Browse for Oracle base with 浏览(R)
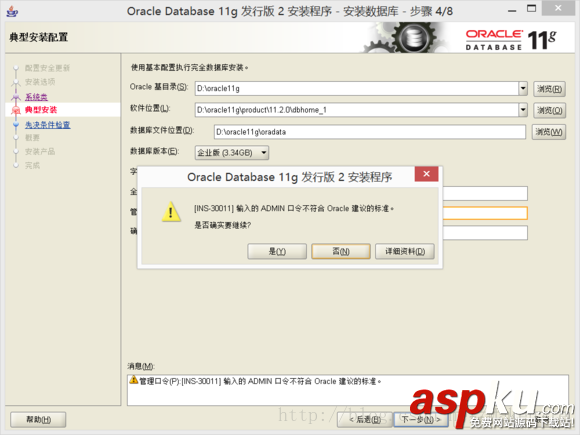Viewport: 580px width, 435px height. tap(549, 89)
